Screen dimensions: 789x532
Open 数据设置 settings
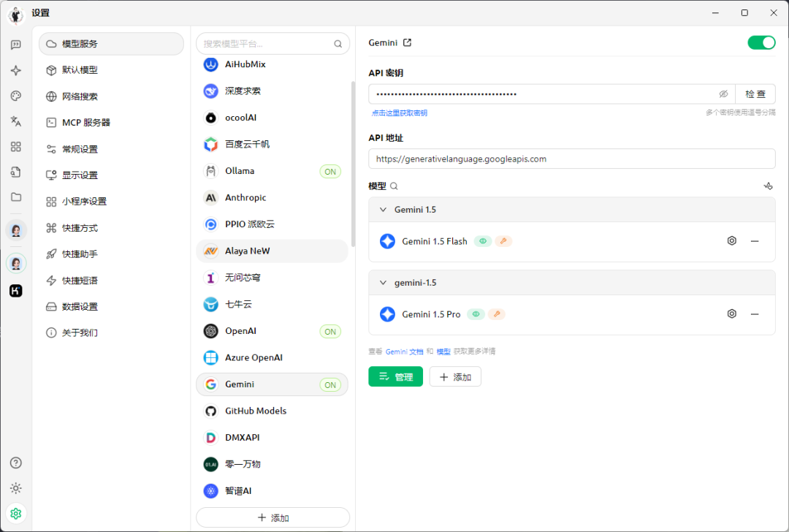pos(111,306)
